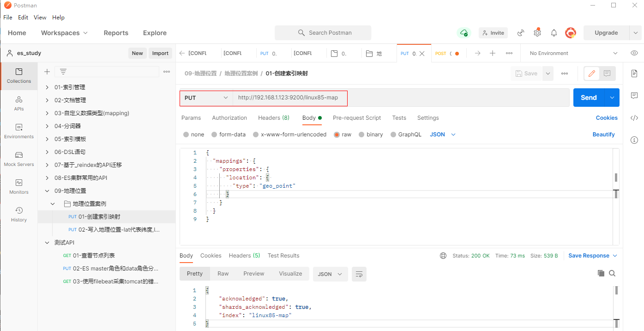The image size is (644, 331).
Task: Toggle the wrap lines icon in response
Action: coord(359,274)
